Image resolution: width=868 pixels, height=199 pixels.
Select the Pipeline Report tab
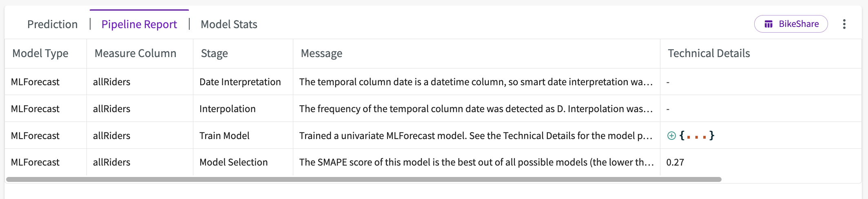[139, 24]
